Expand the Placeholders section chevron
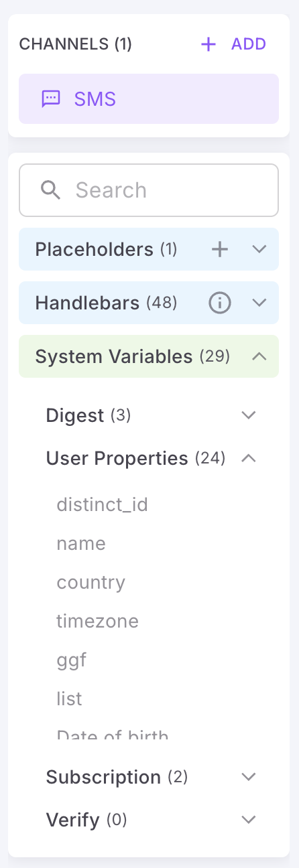This screenshot has height=868, width=299. point(259,249)
